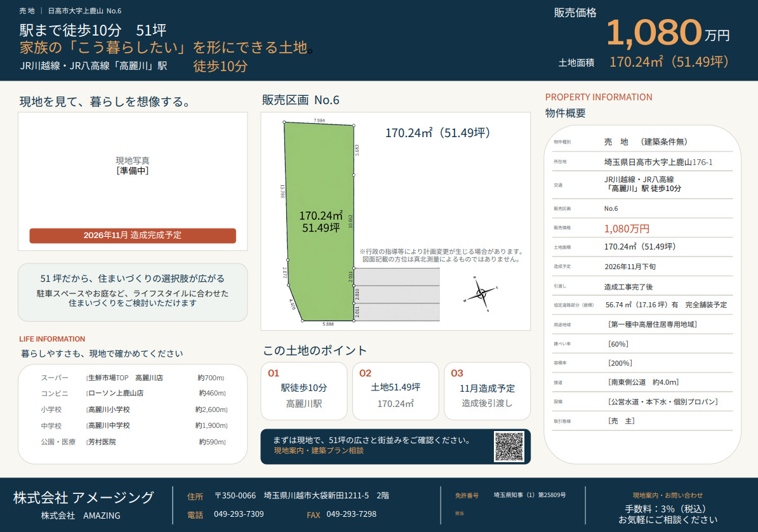Click the QR code in the dark banner

tap(509, 446)
